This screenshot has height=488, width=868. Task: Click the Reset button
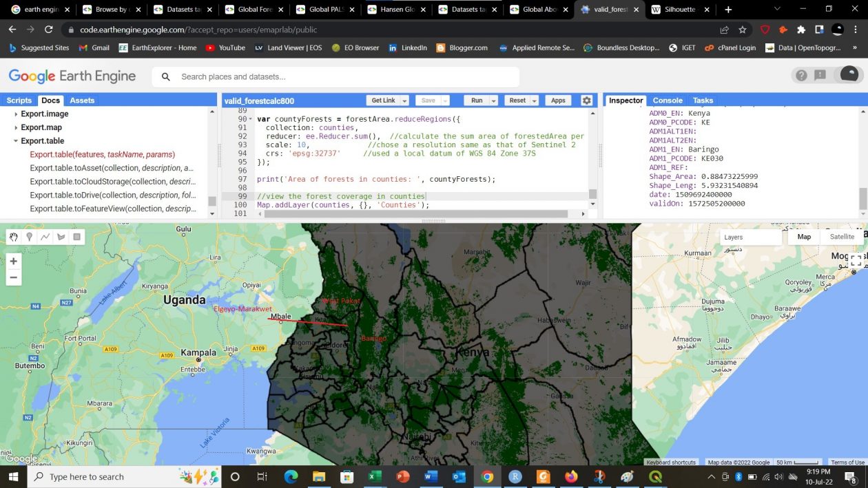tap(517, 100)
